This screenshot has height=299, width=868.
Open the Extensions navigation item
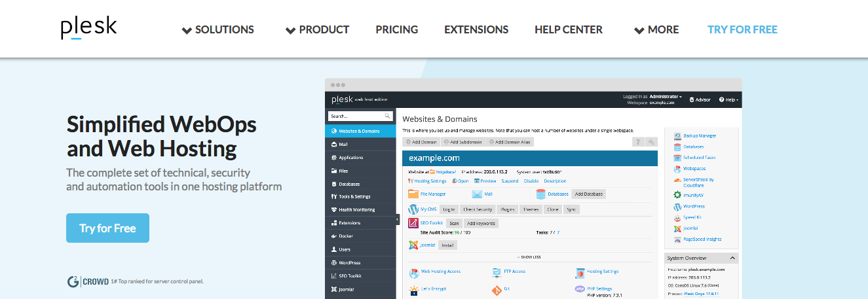[x=476, y=29]
